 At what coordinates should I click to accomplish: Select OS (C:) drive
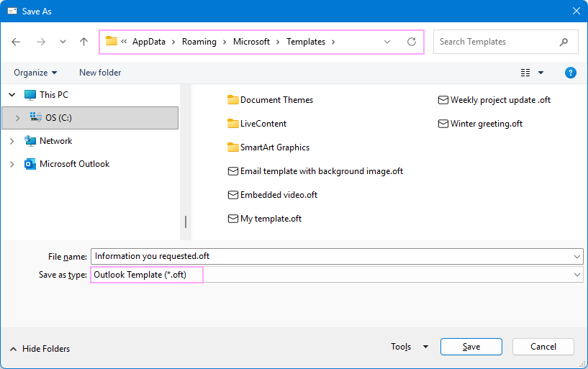(x=90, y=118)
